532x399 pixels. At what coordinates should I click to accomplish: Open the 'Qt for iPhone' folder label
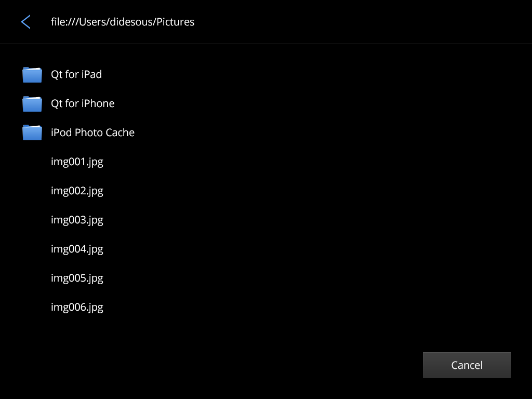tap(83, 103)
